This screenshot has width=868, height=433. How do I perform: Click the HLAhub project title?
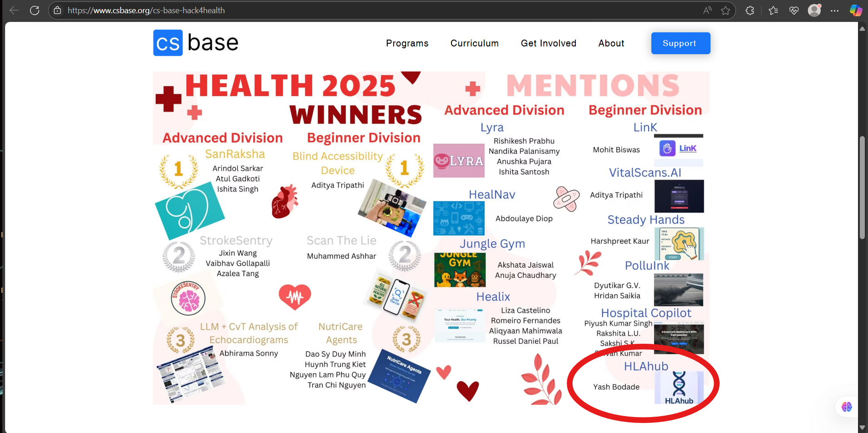(x=646, y=366)
